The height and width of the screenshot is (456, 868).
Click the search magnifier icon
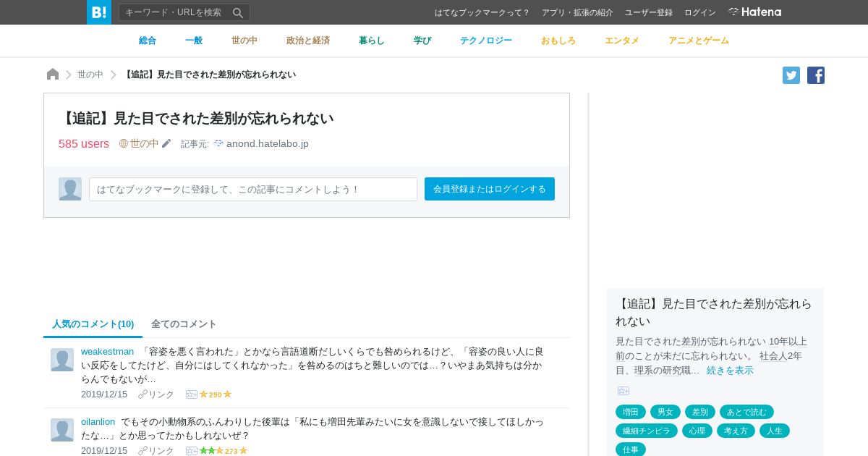[x=238, y=12]
